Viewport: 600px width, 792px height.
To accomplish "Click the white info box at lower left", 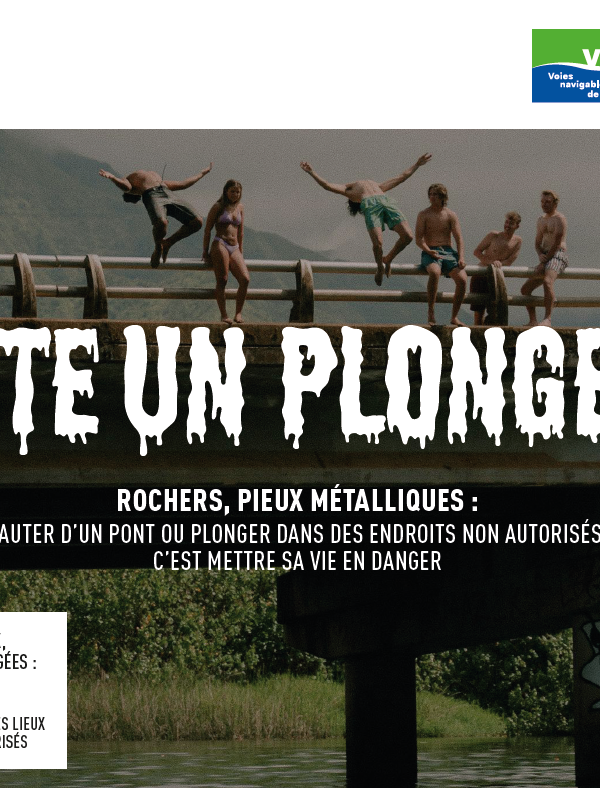I will pos(33,690).
